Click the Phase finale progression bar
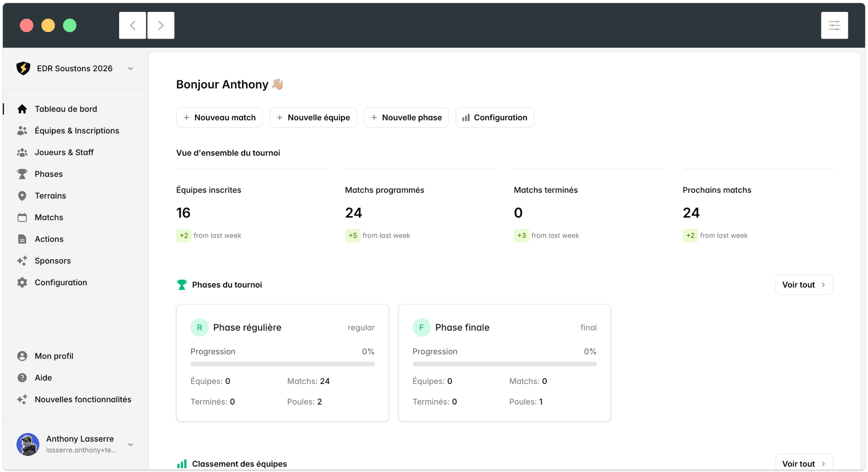 505,364
